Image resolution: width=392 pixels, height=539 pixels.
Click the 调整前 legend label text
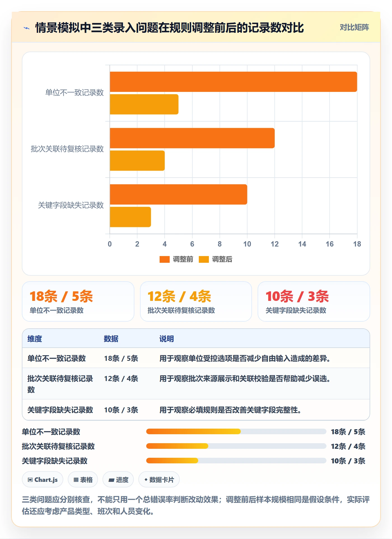pos(183,259)
